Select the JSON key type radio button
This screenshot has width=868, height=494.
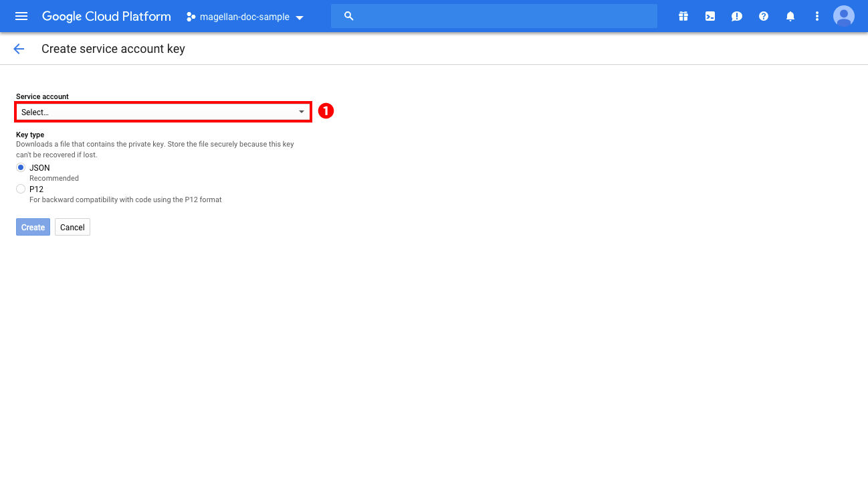[x=21, y=167]
